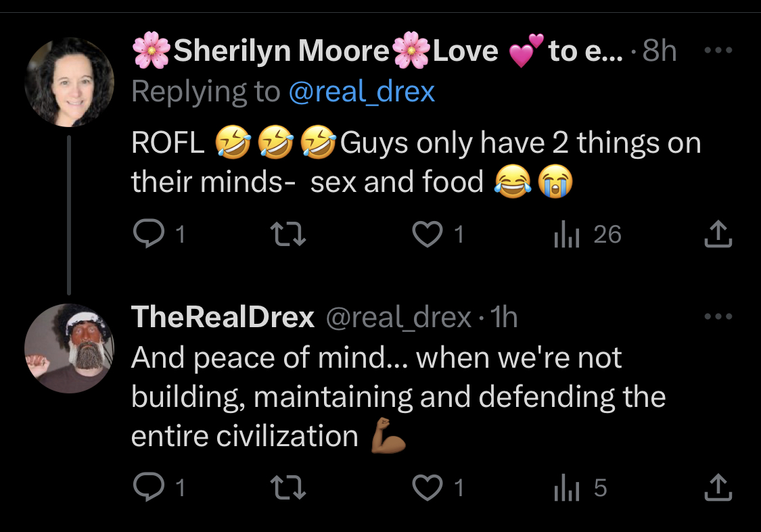This screenshot has width=761, height=532.
Task: Reply to TheRealDrex's tweet
Action: point(149,487)
